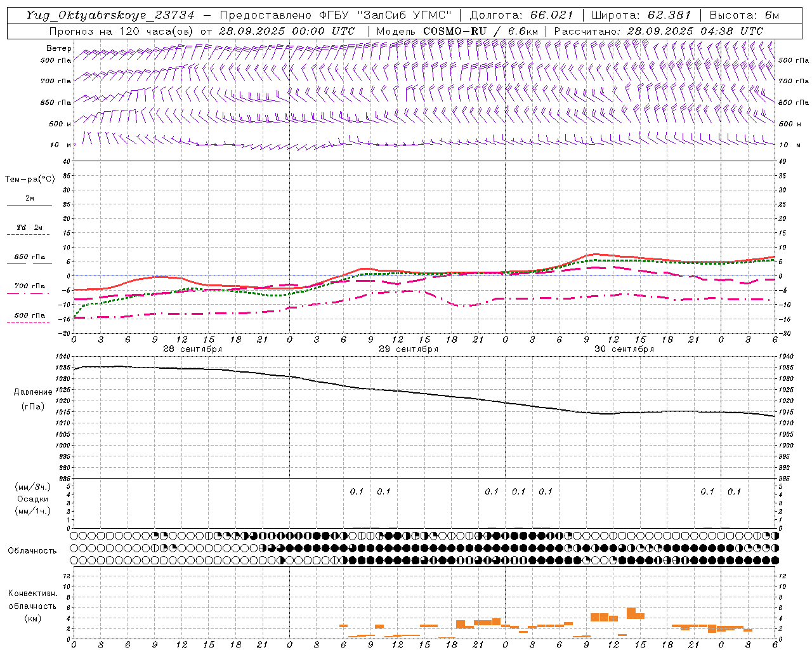
Task: Select the 30 сентября date label
Action: click(624, 349)
